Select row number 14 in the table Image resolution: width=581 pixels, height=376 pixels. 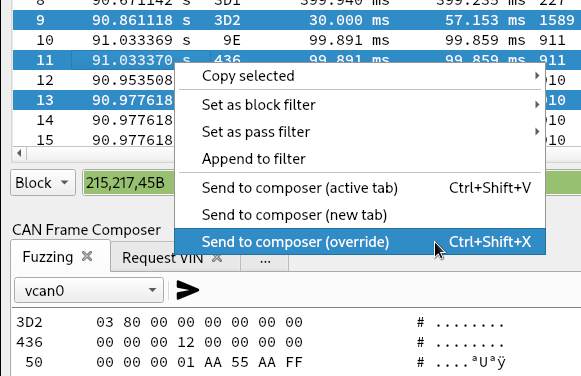pos(45,120)
